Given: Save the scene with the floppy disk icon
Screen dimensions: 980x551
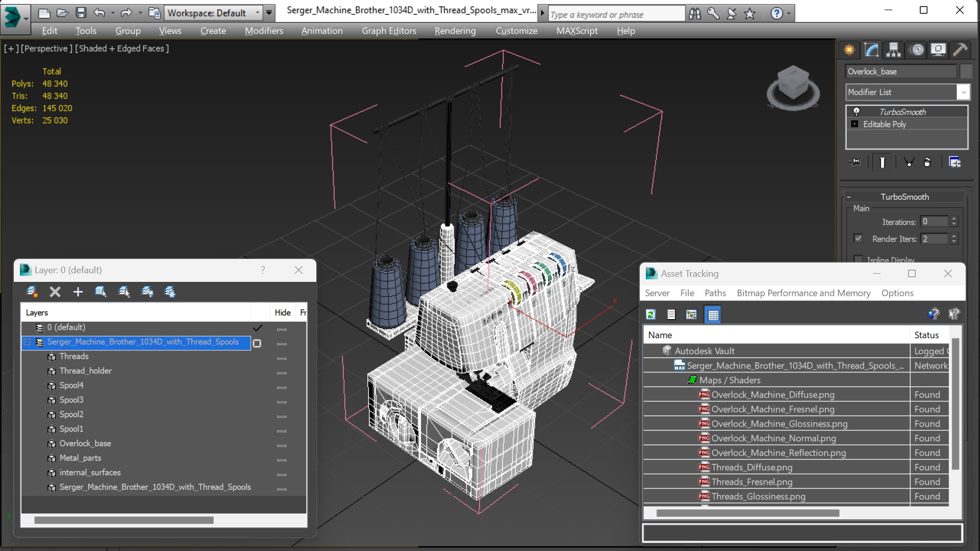Looking at the screenshot, I should (x=81, y=13).
